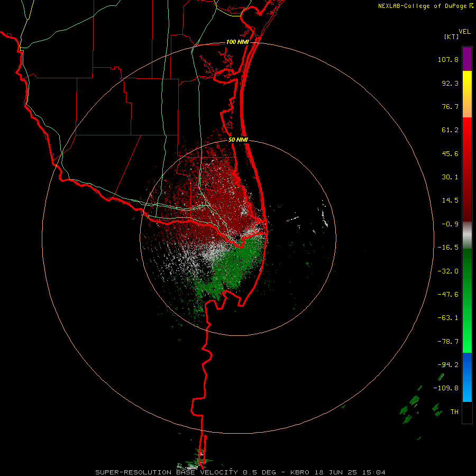The height and width of the screenshot is (476, 476).
Task: Click the 14.5 legend value
Action: click(x=450, y=200)
